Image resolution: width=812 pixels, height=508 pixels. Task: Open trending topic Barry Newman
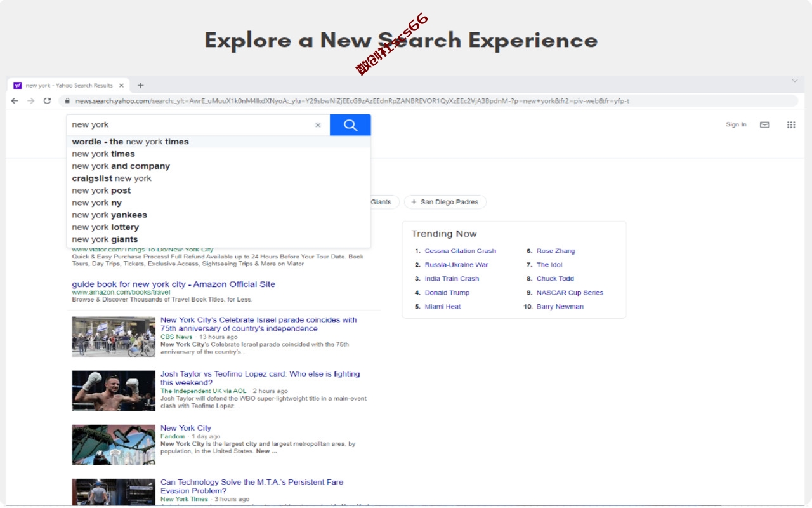pos(560,307)
